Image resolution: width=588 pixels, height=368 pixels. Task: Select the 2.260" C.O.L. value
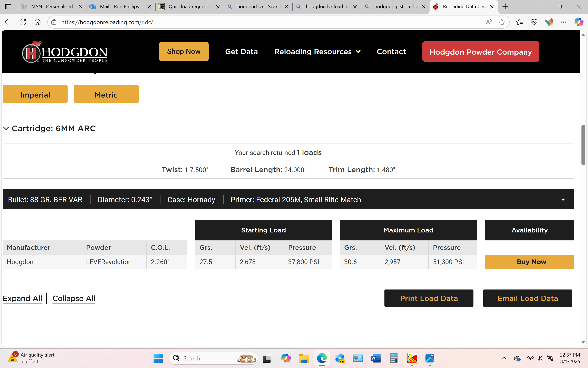coord(160,262)
